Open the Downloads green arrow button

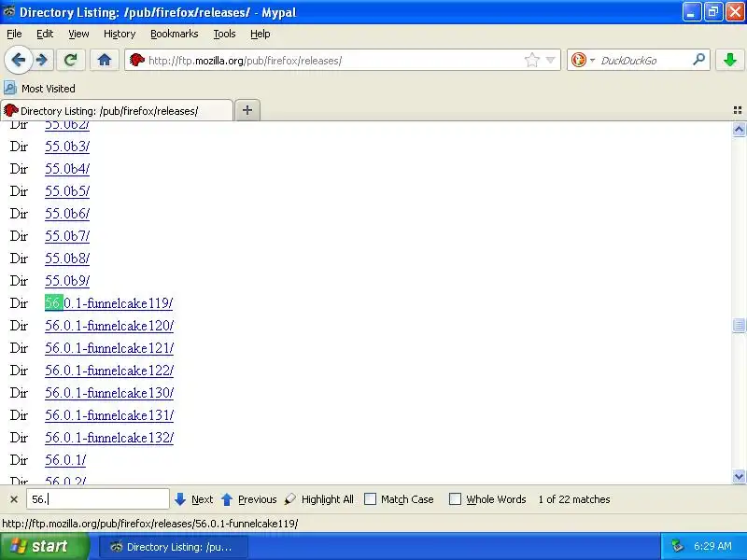pos(730,61)
